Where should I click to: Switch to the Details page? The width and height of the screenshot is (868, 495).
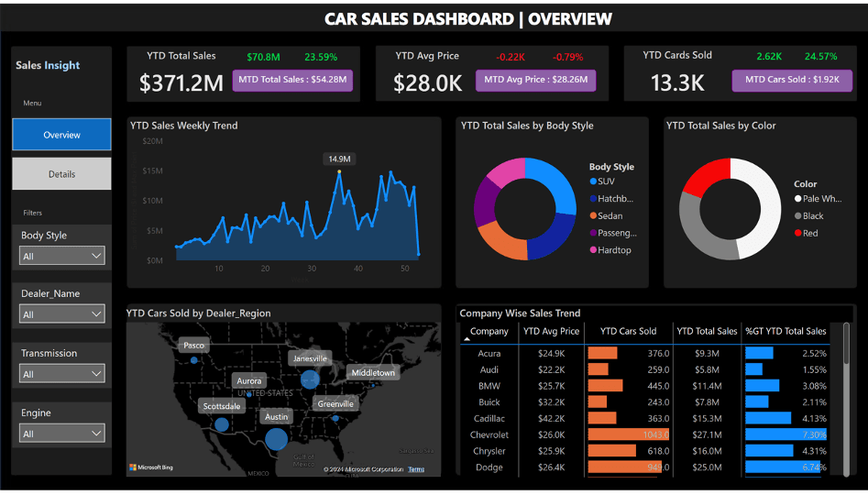tap(61, 174)
